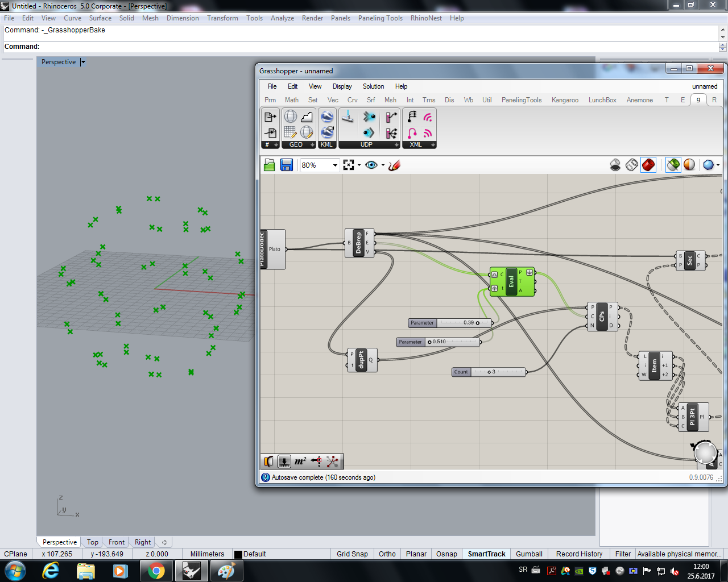Switch to the Top viewport tab
This screenshot has height=582, width=728.
[93, 542]
